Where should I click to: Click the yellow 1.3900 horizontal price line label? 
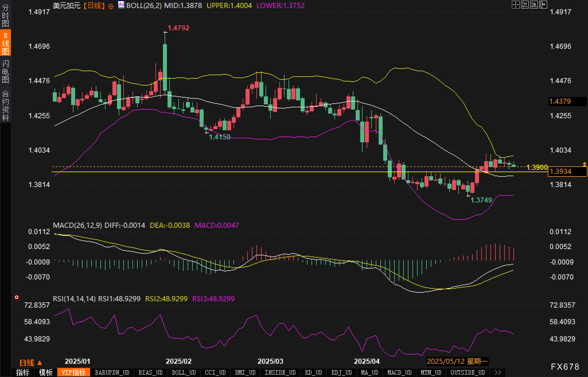click(537, 167)
